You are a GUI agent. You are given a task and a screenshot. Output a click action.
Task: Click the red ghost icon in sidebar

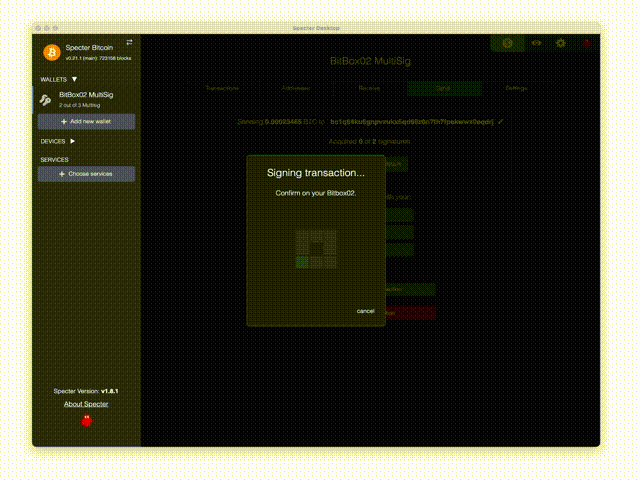[87, 421]
